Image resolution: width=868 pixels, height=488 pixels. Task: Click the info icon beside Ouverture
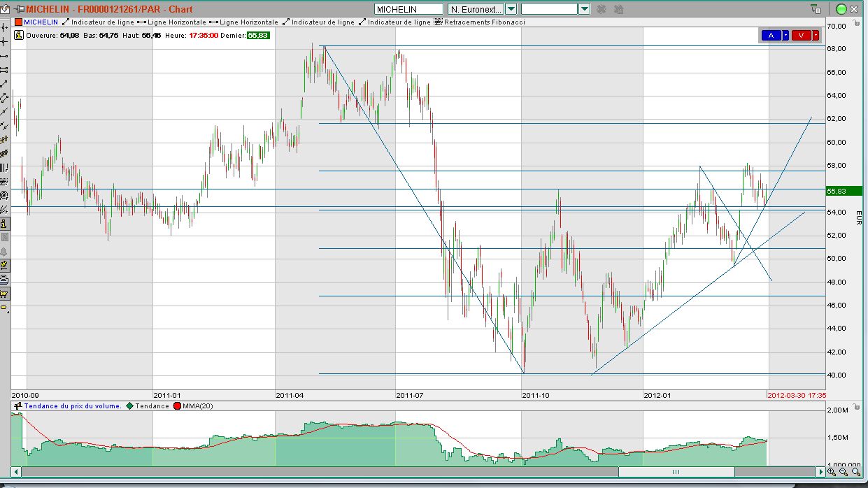click(x=20, y=35)
